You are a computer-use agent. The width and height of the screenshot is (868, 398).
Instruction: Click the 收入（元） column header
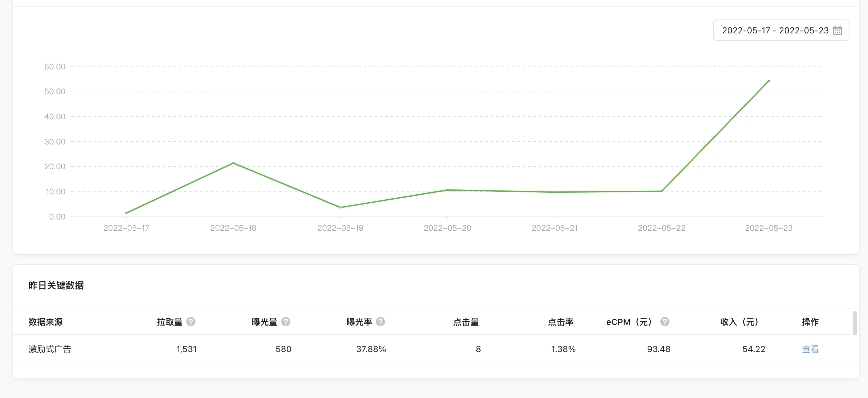click(x=739, y=322)
